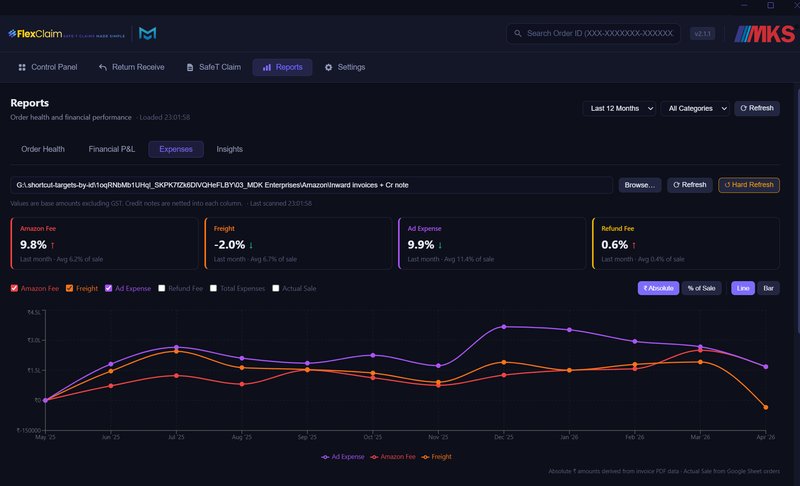The height and width of the screenshot is (486, 800).
Task: Uncheck the Ad Expense checkbox
Action: pos(109,288)
